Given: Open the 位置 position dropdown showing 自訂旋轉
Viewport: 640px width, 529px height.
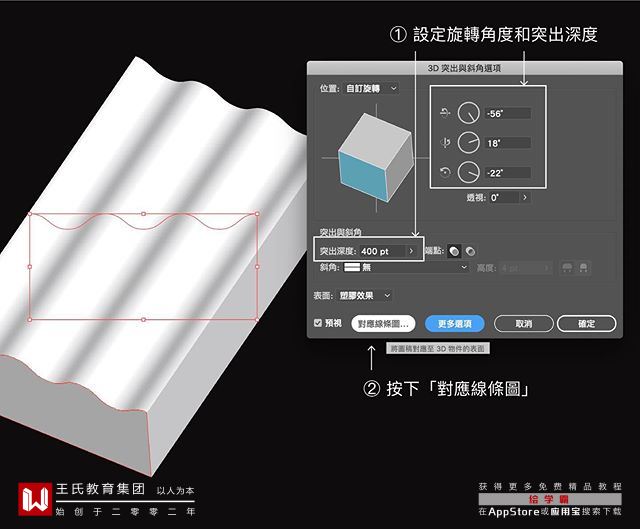Looking at the screenshot, I should pos(372,88).
